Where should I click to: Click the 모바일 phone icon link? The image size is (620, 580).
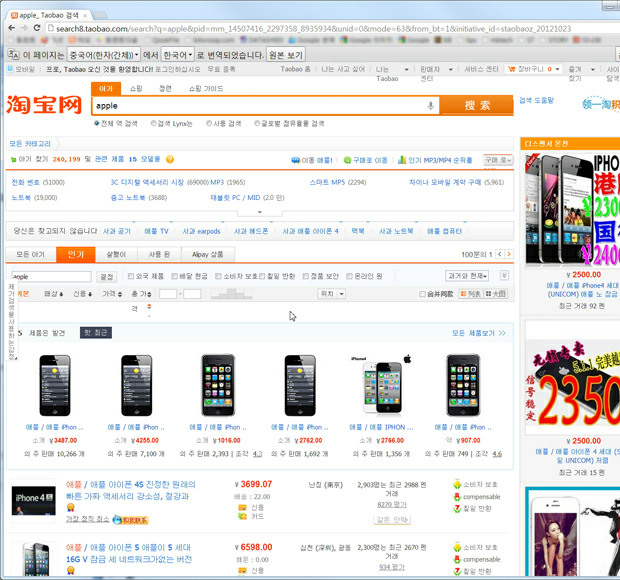pyautogui.click(x=10, y=69)
